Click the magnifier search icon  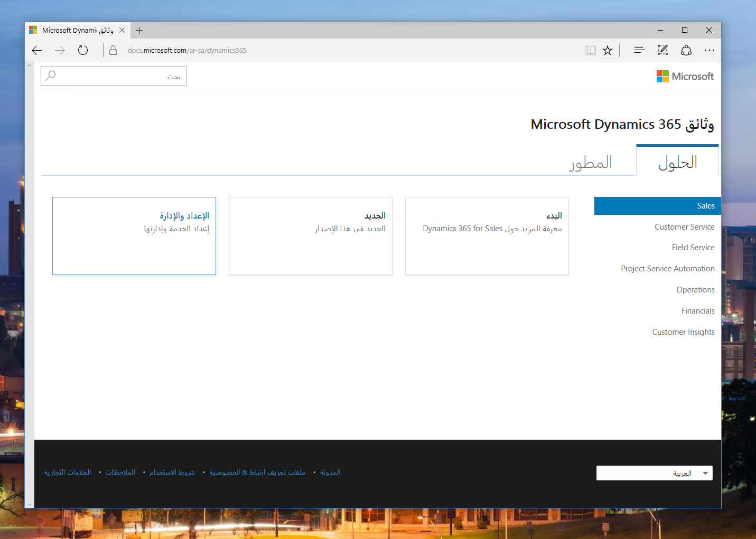click(51, 75)
